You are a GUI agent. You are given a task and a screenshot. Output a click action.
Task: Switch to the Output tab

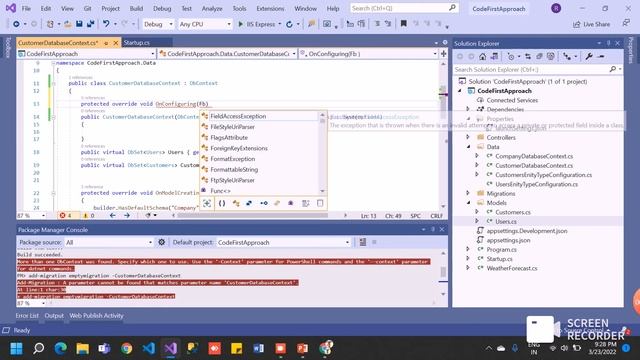click(x=54, y=316)
